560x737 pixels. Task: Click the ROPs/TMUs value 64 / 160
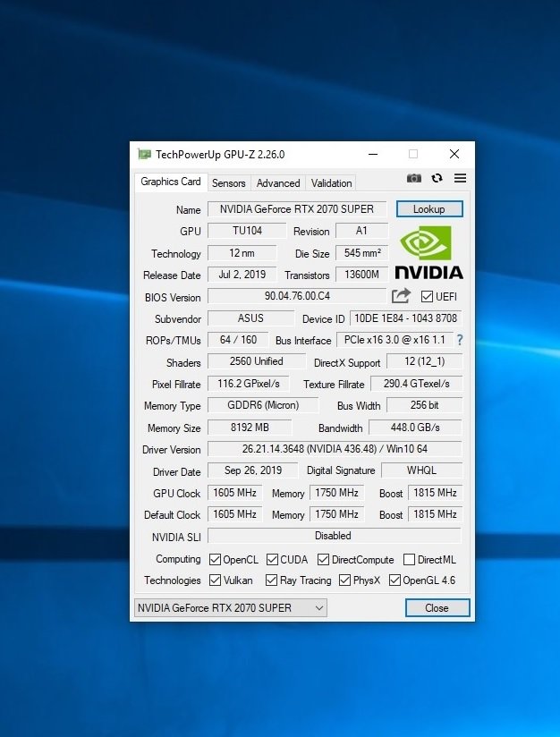pyautogui.click(x=238, y=340)
